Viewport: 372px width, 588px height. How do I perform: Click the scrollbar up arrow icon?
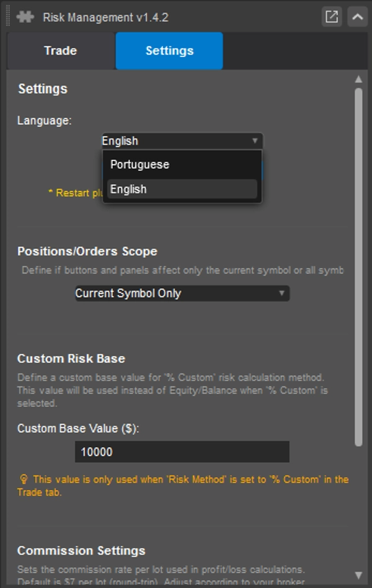click(359, 78)
